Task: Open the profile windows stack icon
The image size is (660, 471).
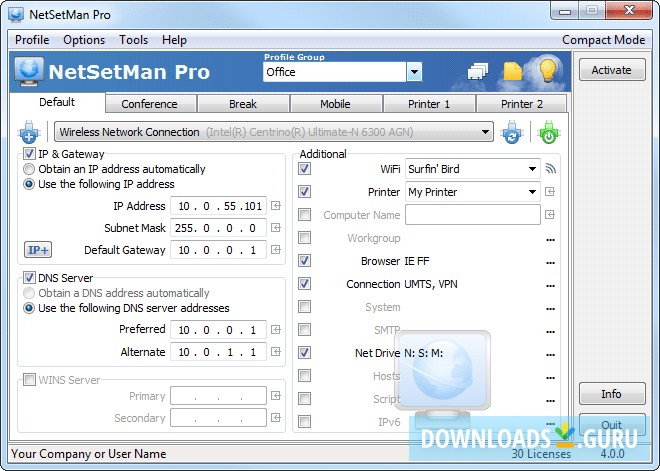Action: point(478,71)
